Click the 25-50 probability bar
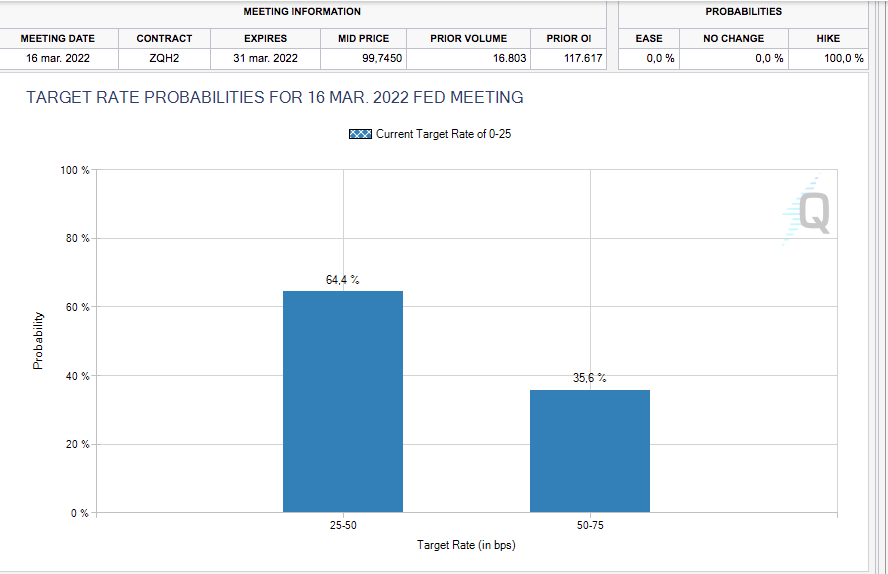 pos(343,401)
